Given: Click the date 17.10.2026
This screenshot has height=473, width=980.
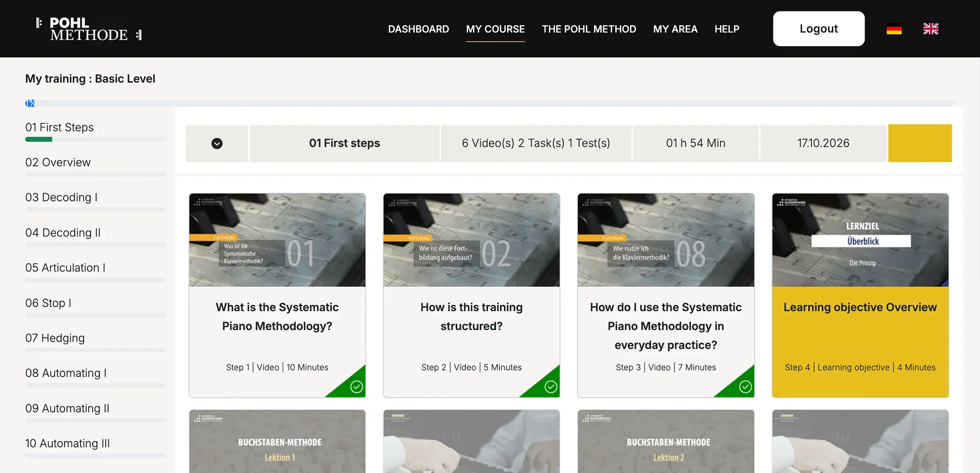Looking at the screenshot, I should point(823,143).
